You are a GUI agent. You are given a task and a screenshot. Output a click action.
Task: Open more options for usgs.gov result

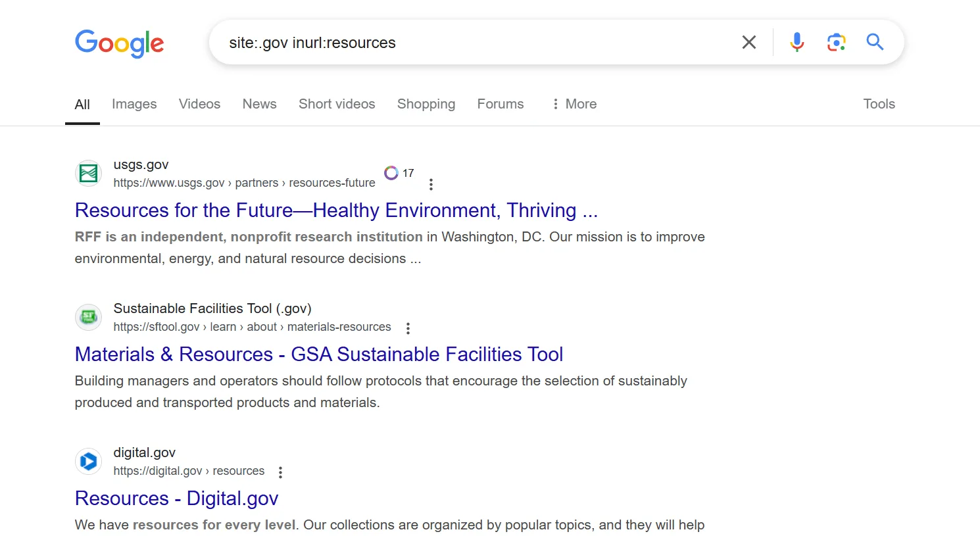431,185
